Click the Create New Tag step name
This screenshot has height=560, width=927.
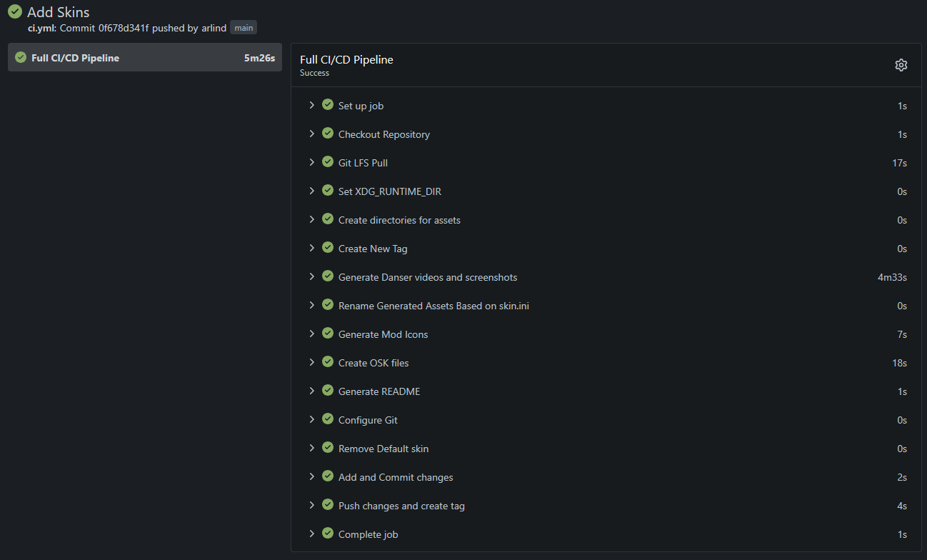click(373, 249)
